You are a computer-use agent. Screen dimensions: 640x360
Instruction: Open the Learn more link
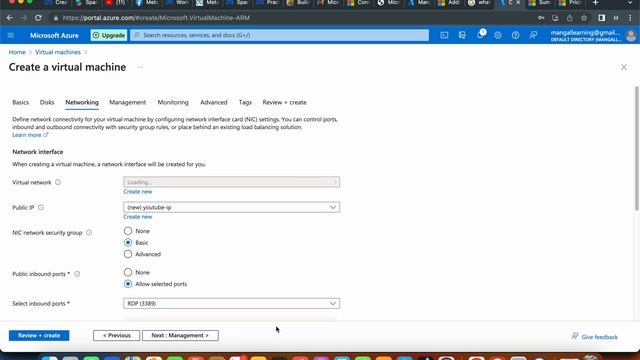coord(30,135)
